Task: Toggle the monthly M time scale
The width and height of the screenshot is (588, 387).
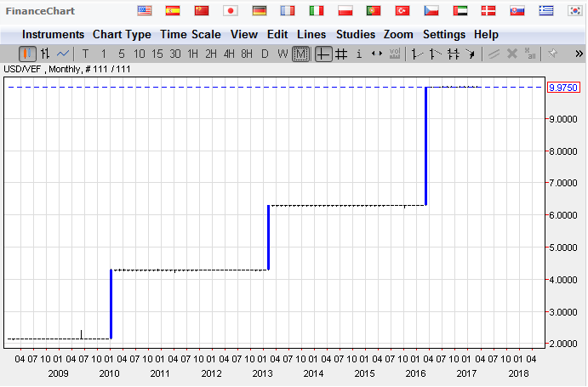Action: pos(300,54)
